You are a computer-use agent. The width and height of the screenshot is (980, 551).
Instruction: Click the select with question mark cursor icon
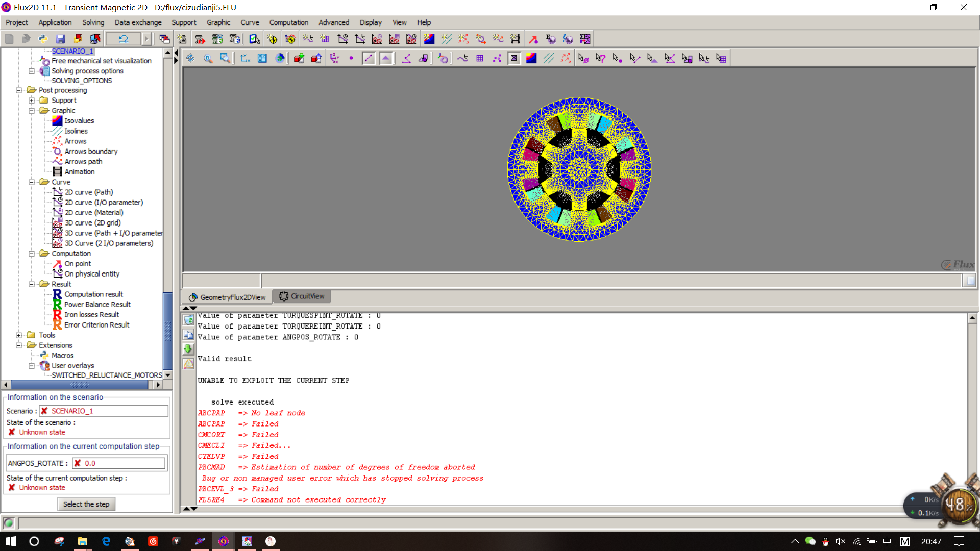pyautogui.click(x=600, y=58)
